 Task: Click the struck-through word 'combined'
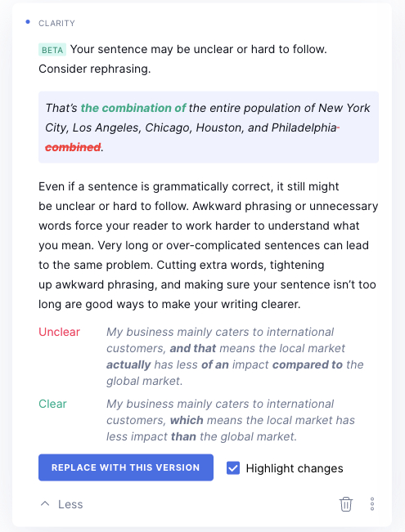[73, 147]
